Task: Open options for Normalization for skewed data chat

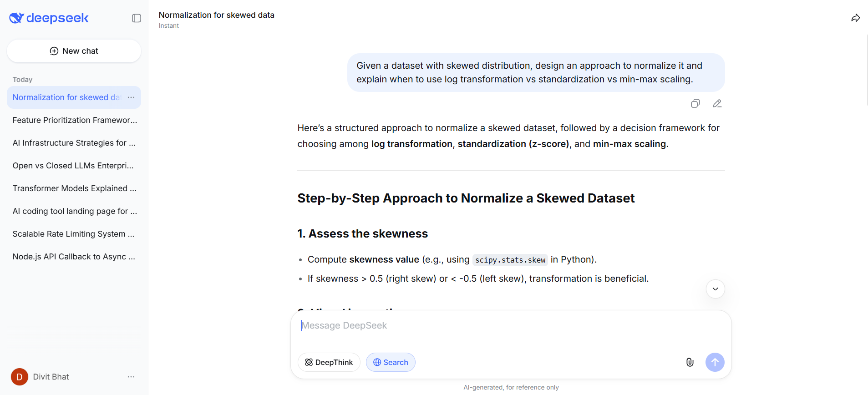Action: [x=131, y=97]
